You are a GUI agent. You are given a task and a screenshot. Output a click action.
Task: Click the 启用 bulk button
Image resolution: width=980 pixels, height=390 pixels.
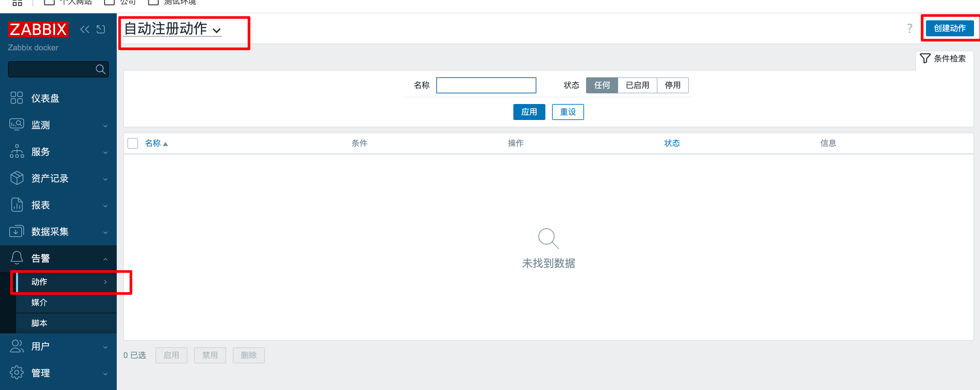[171, 355]
